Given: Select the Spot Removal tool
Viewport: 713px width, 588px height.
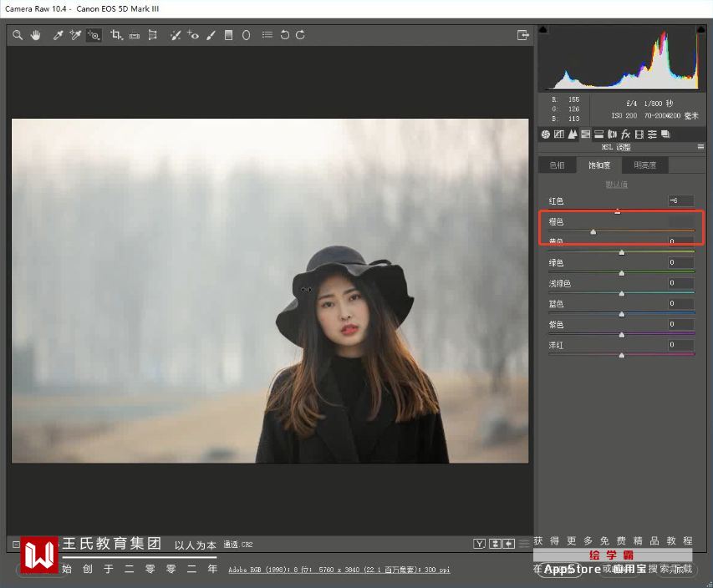Looking at the screenshot, I should click(175, 35).
